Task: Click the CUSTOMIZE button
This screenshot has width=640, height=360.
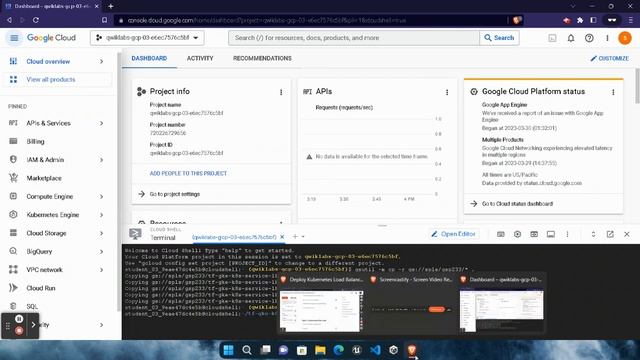Action: 609,58
